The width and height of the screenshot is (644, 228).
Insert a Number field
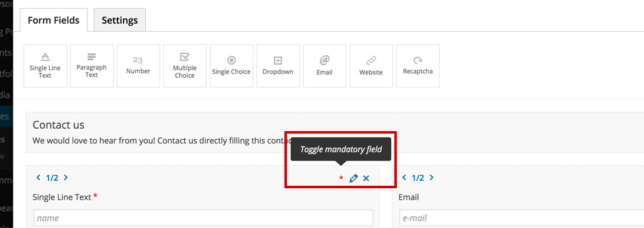[138, 66]
